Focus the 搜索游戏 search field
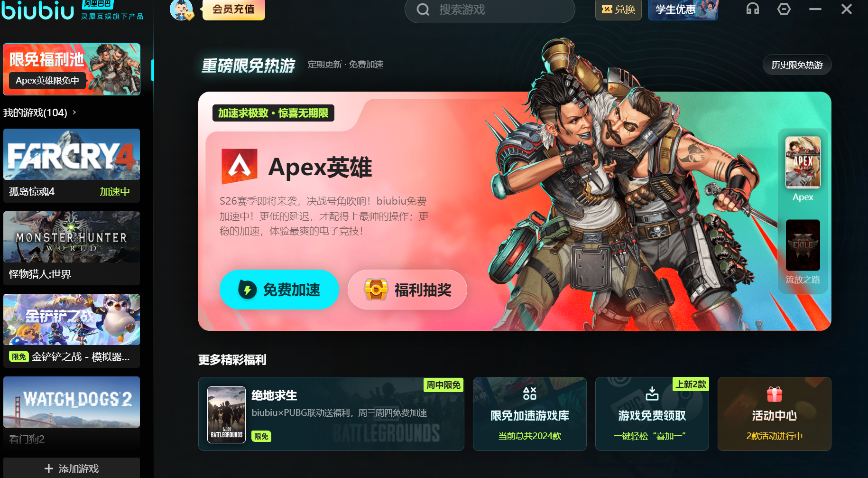This screenshot has width=868, height=478. (x=490, y=10)
